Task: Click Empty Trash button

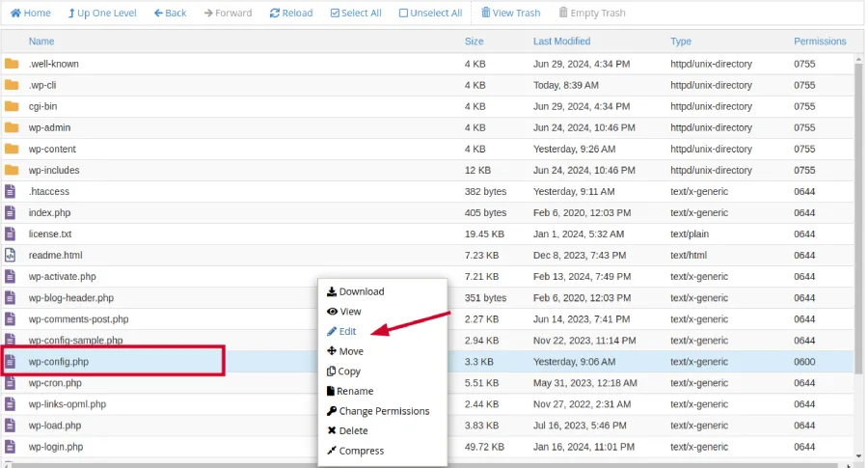Action: [592, 13]
